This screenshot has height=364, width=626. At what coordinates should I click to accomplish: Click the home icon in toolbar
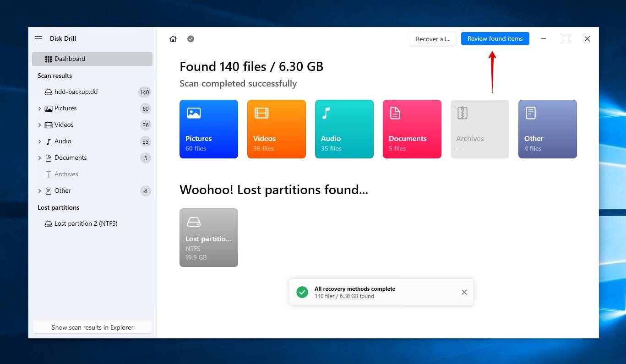(173, 39)
